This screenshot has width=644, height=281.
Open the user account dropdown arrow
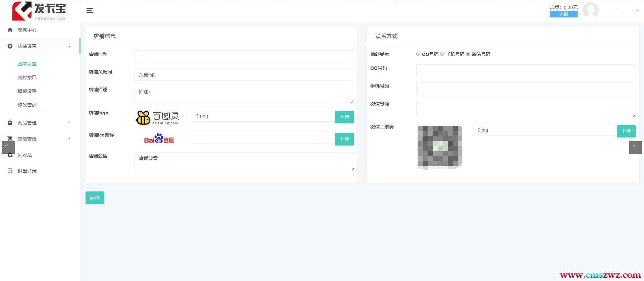coord(637,10)
